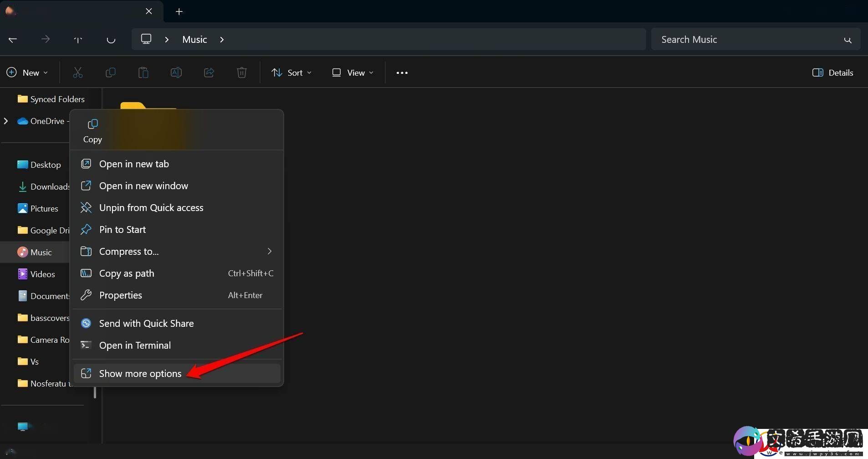Click the This PC icon at sidebar bottom
The height and width of the screenshot is (459, 868).
23,427
